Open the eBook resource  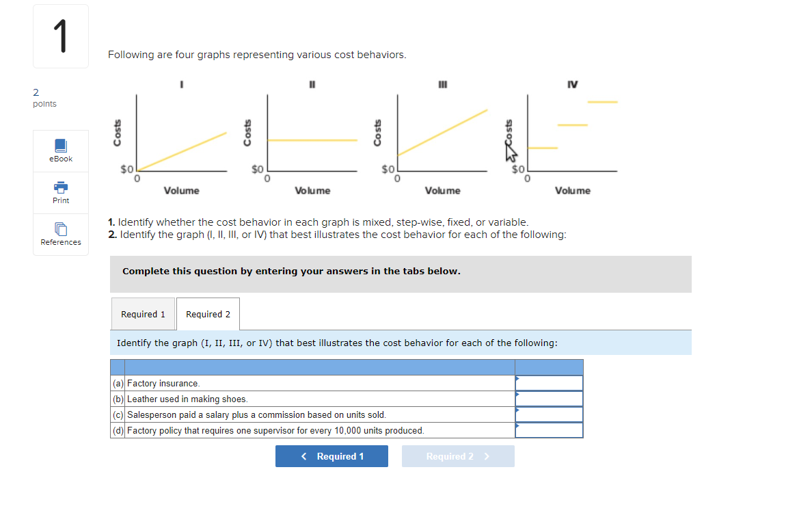(x=60, y=150)
